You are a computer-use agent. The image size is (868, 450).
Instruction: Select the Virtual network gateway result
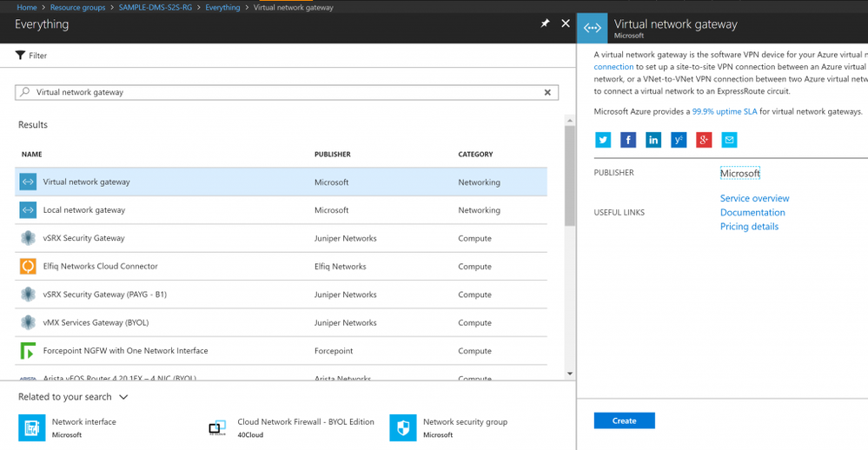[x=281, y=182]
